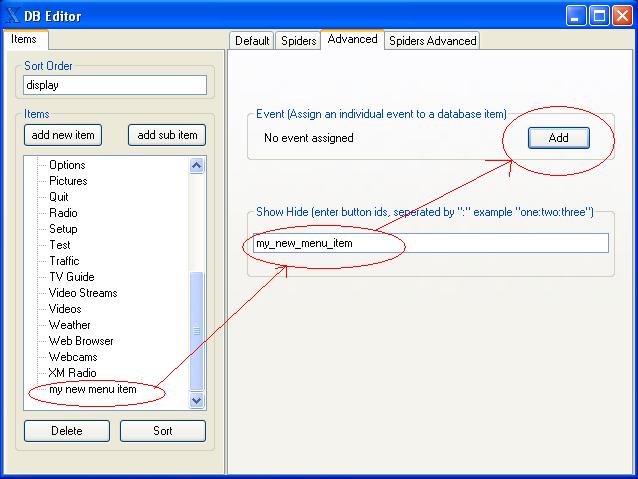Maximize the DB Editor window
The width and height of the screenshot is (638, 479).
click(x=599, y=16)
